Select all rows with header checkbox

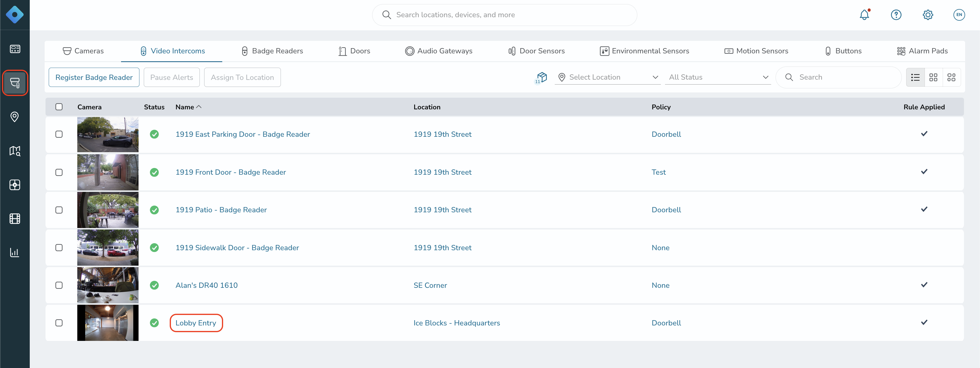pyautogui.click(x=59, y=107)
